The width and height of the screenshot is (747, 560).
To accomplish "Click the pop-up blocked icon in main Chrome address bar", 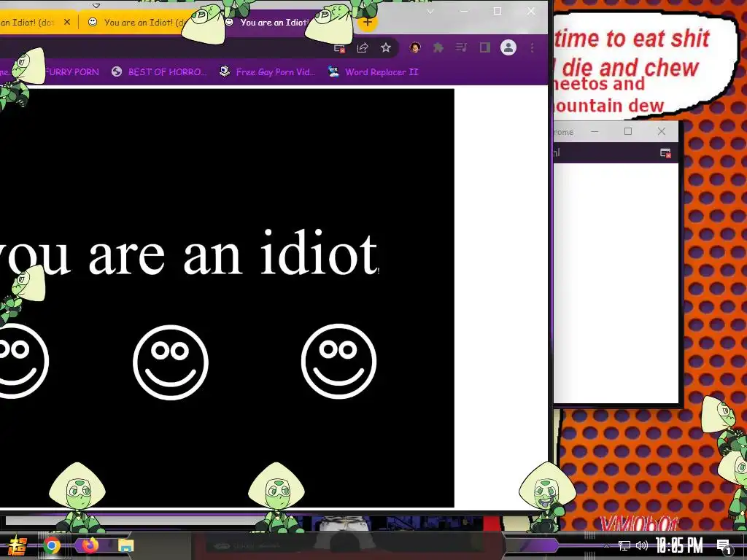I will [x=339, y=47].
